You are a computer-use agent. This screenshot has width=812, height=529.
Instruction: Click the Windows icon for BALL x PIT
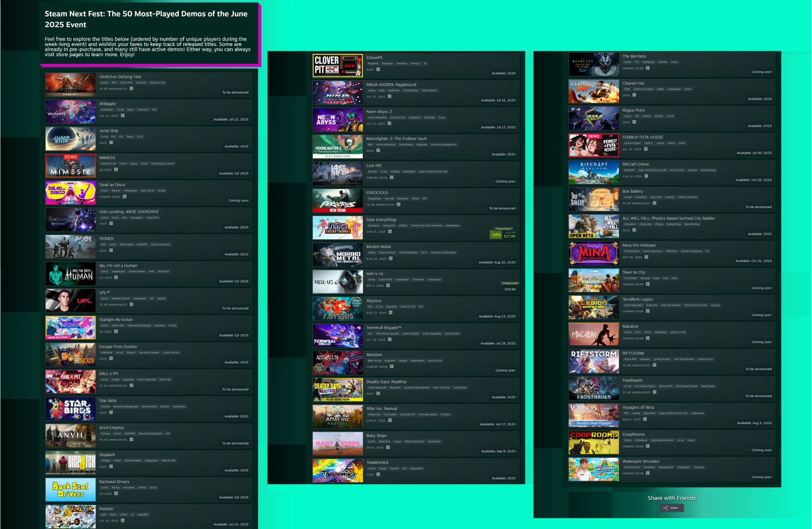pyautogui.click(x=131, y=386)
